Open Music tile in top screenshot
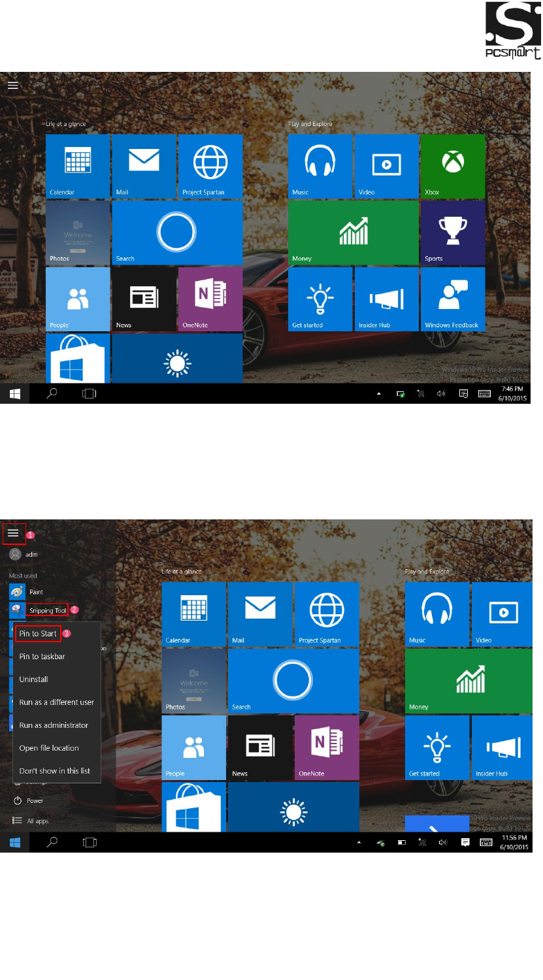 pyautogui.click(x=320, y=166)
